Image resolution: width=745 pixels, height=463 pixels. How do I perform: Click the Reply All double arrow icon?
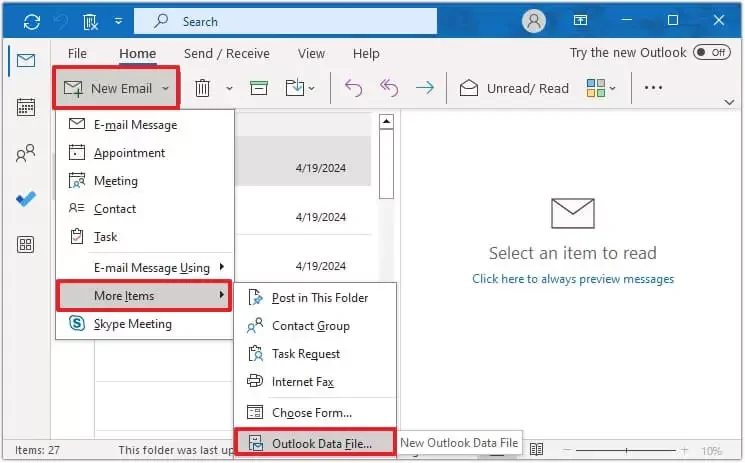click(x=389, y=88)
